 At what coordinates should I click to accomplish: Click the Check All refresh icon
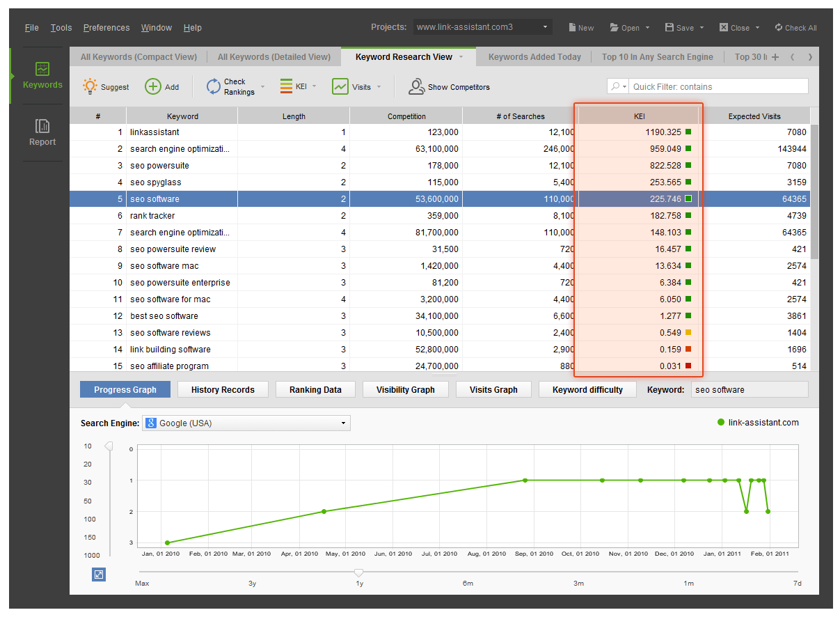(779, 28)
